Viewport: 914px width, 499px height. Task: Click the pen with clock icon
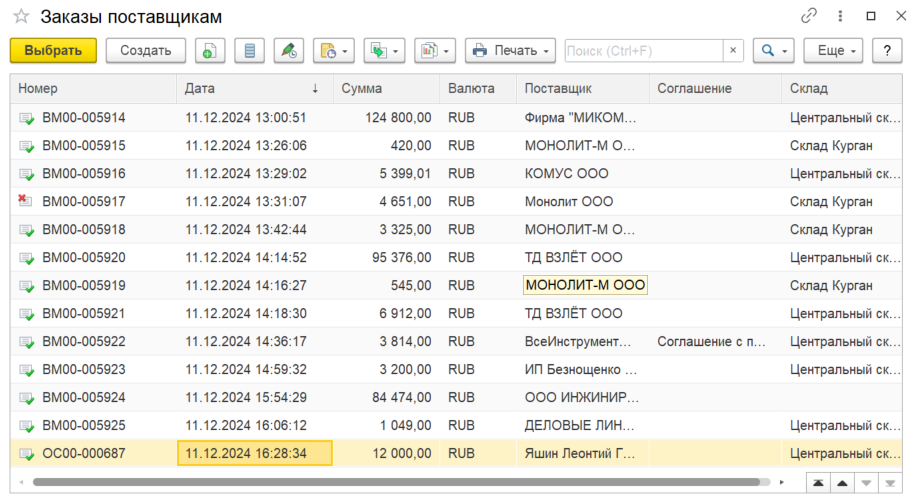(x=289, y=51)
